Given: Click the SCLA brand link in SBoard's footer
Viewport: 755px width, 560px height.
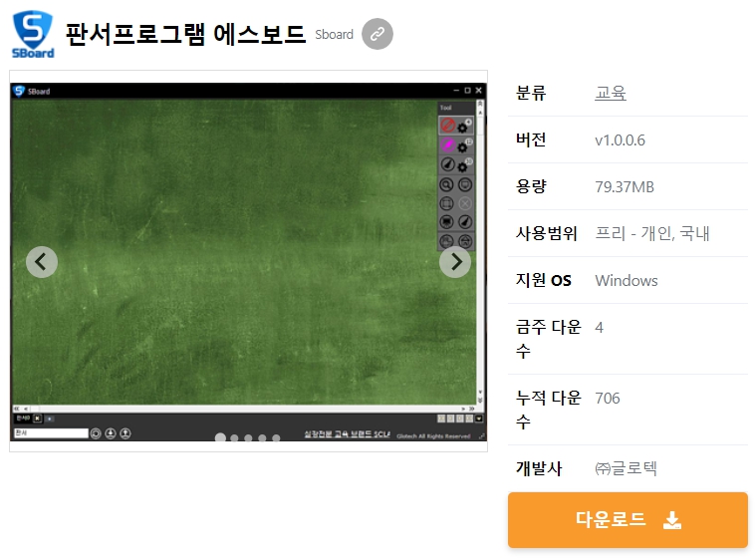Looking at the screenshot, I should tap(348, 434).
